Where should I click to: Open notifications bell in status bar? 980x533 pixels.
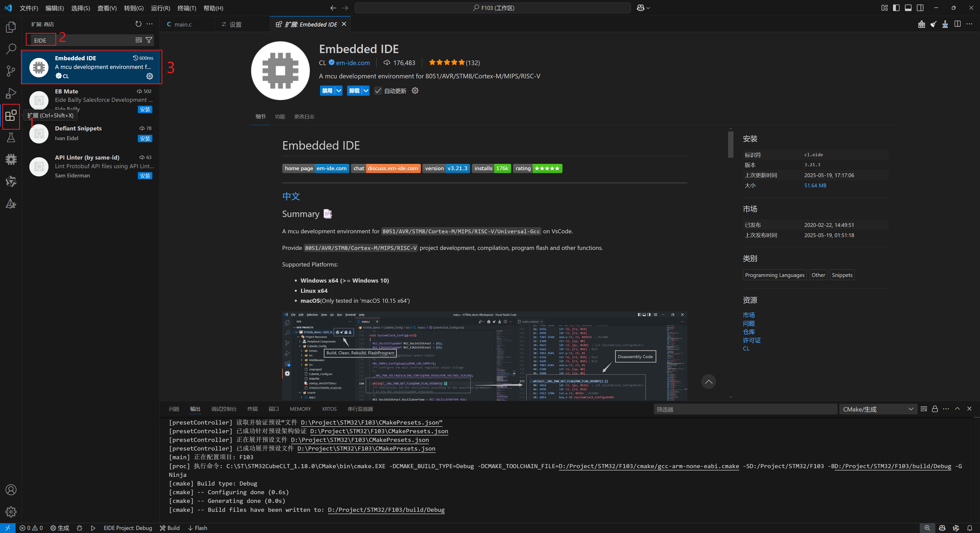point(970,528)
